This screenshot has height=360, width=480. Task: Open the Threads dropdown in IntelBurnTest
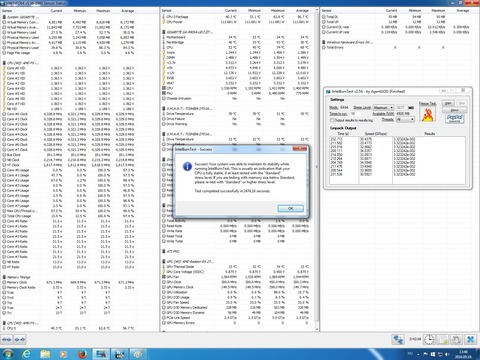click(x=405, y=119)
